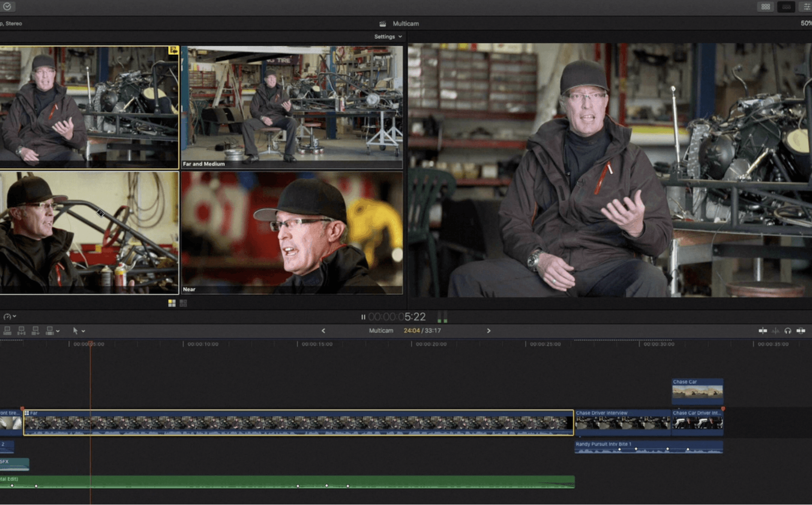Viewport: 812px width, 505px height.
Task: Select the Near angle in the angle viewer
Action: pyautogui.click(x=292, y=231)
